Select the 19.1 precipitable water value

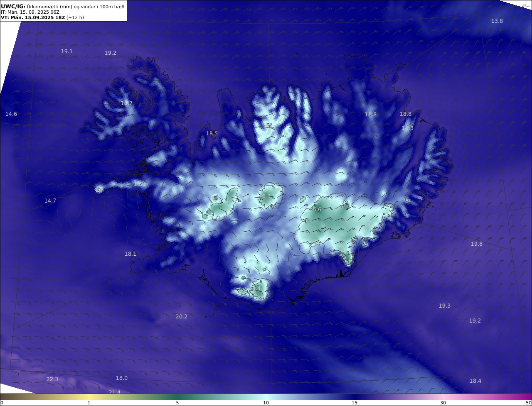pyautogui.click(x=67, y=51)
